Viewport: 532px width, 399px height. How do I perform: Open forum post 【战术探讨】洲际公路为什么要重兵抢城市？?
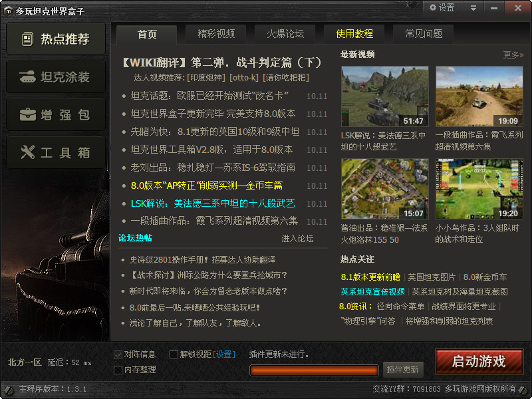point(209,275)
